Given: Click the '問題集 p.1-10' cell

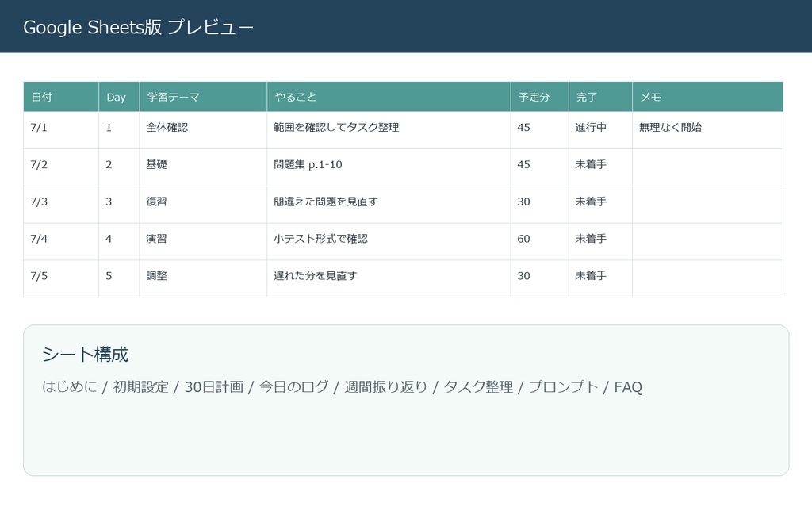Looking at the screenshot, I should pos(389,167).
